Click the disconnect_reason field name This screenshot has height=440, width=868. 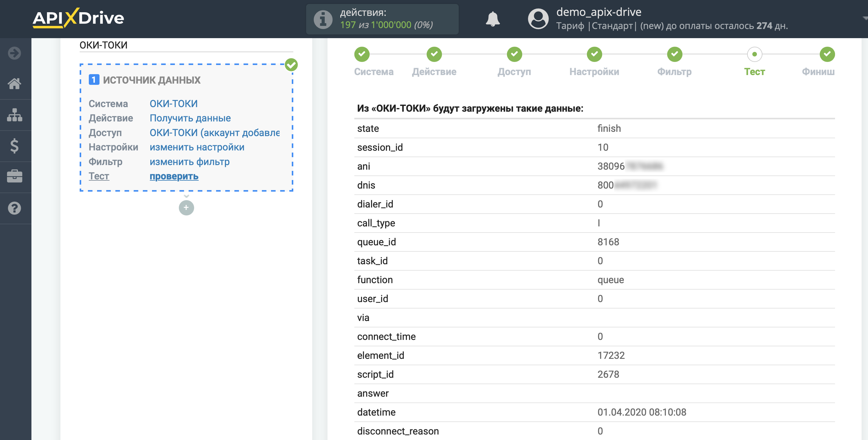click(398, 431)
